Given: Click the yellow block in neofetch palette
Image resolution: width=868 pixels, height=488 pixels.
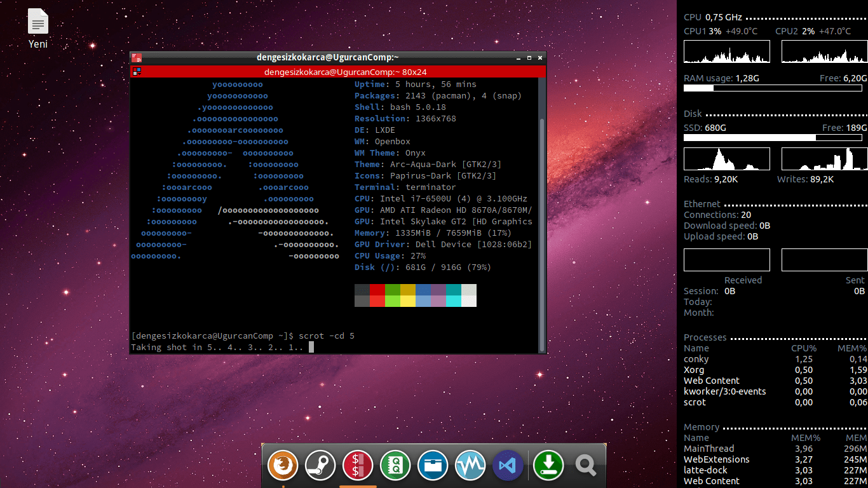Looking at the screenshot, I should [408, 290].
